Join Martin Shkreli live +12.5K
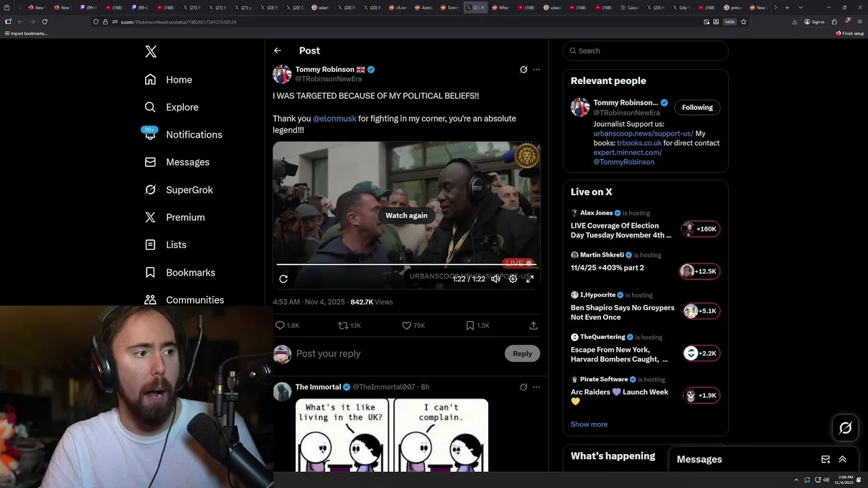This screenshot has width=868, height=488. coord(699,271)
